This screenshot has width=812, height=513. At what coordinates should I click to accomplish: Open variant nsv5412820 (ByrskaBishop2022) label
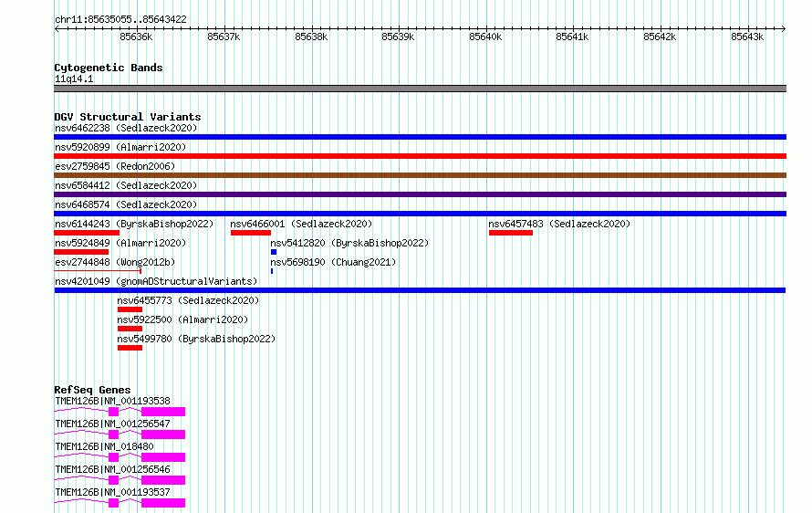click(349, 243)
